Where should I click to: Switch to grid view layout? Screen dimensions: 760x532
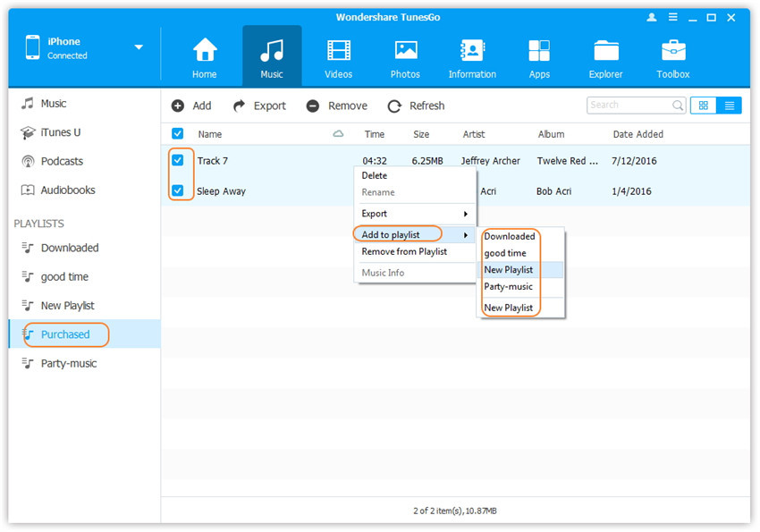click(704, 106)
